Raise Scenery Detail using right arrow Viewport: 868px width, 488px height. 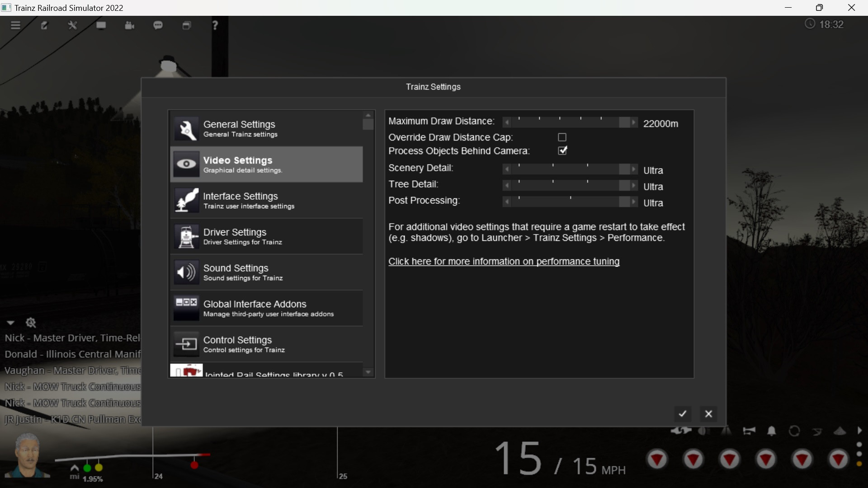pos(634,169)
